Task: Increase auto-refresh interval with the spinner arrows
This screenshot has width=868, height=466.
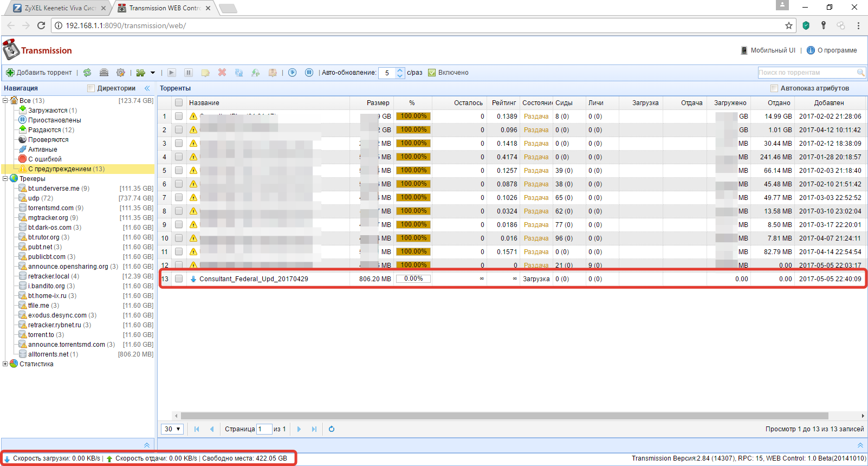Action: click(400, 70)
